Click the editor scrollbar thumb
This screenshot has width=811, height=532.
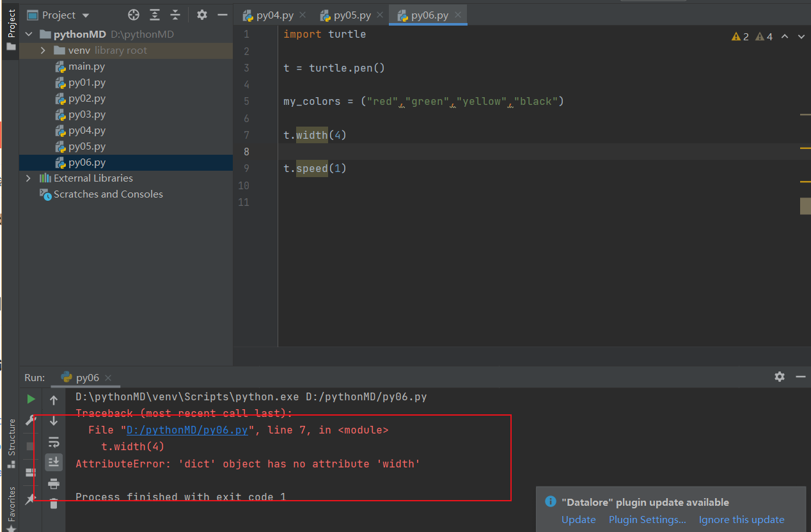pos(805,206)
